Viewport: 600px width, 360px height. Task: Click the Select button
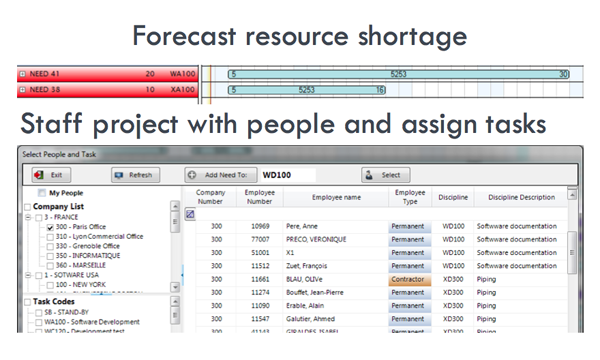(386, 175)
